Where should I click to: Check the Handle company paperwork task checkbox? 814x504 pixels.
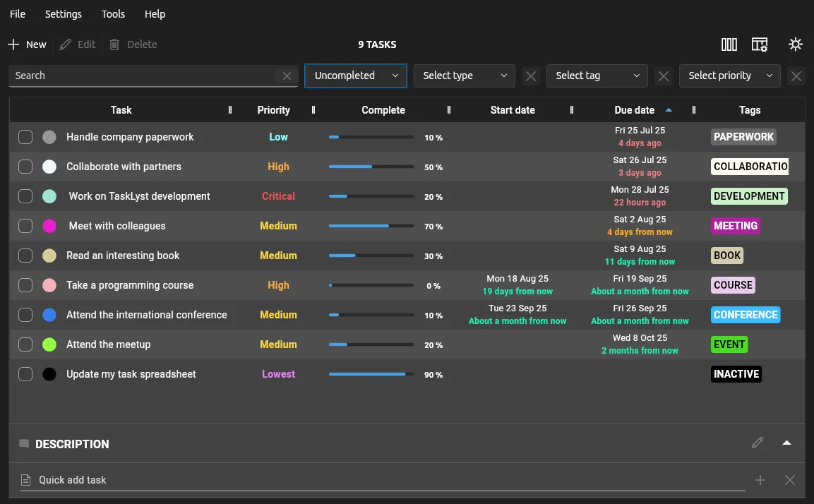(25, 137)
